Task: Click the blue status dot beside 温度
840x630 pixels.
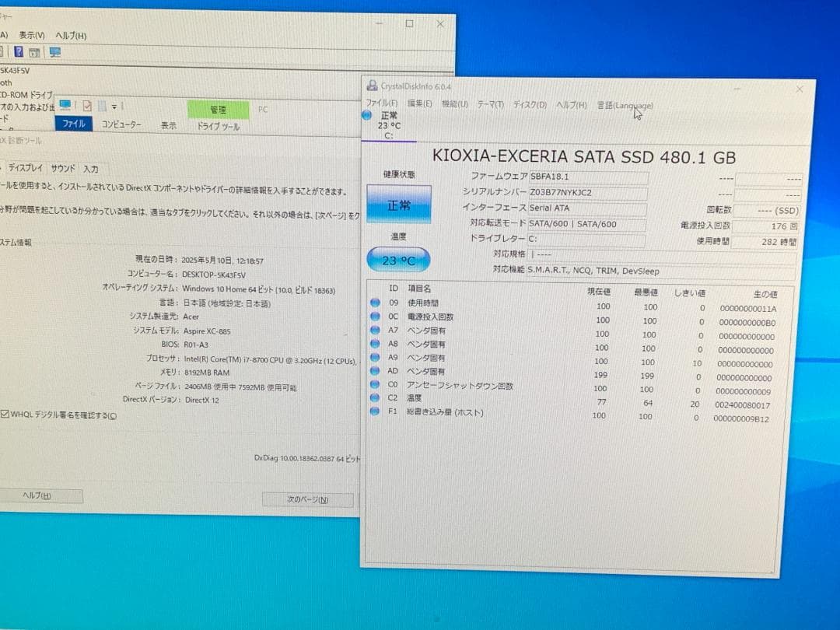Action: tap(374, 399)
